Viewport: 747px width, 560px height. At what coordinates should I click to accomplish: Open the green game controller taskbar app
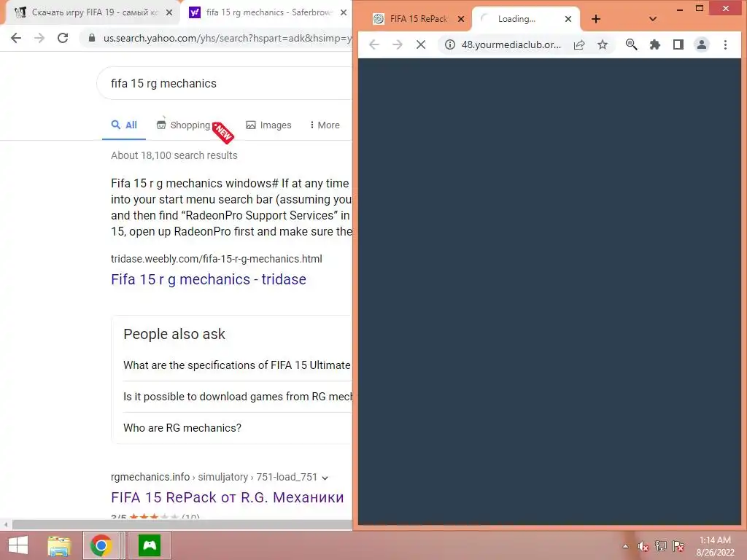[x=150, y=545]
